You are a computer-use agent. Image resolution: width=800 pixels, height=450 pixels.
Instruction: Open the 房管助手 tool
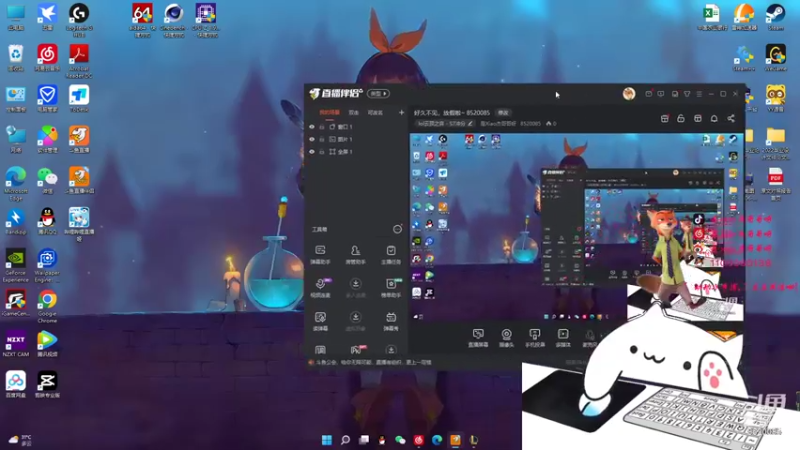[x=356, y=254]
